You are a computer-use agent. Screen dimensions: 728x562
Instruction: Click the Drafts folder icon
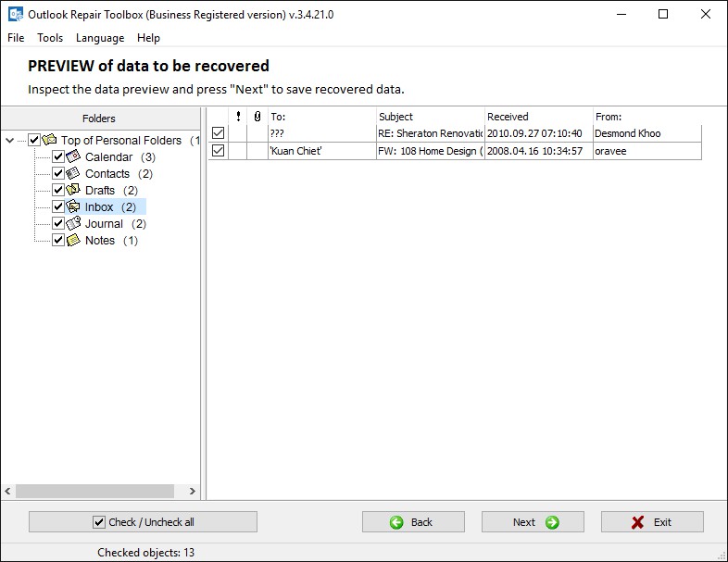tap(74, 190)
